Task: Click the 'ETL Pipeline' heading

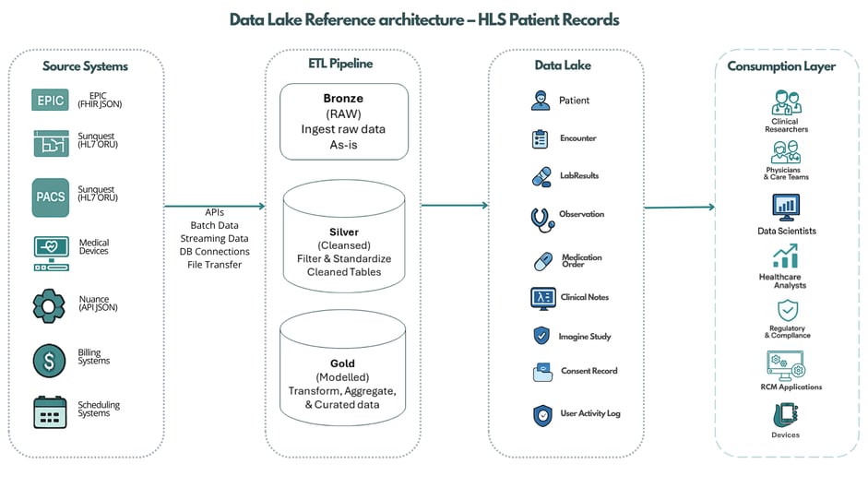Action: [340, 64]
